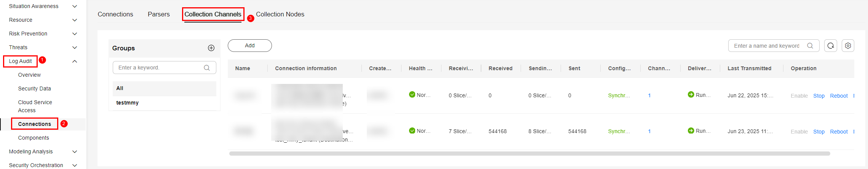
Task: Click the Enter a name and keyword field
Action: tap(766, 46)
